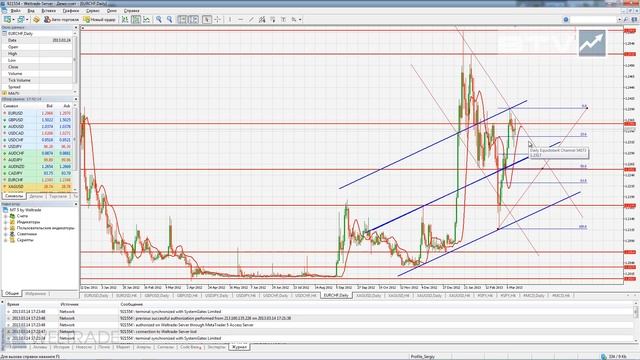
Task: Switch to Code Base tab in Toolbox
Action: coord(191,347)
